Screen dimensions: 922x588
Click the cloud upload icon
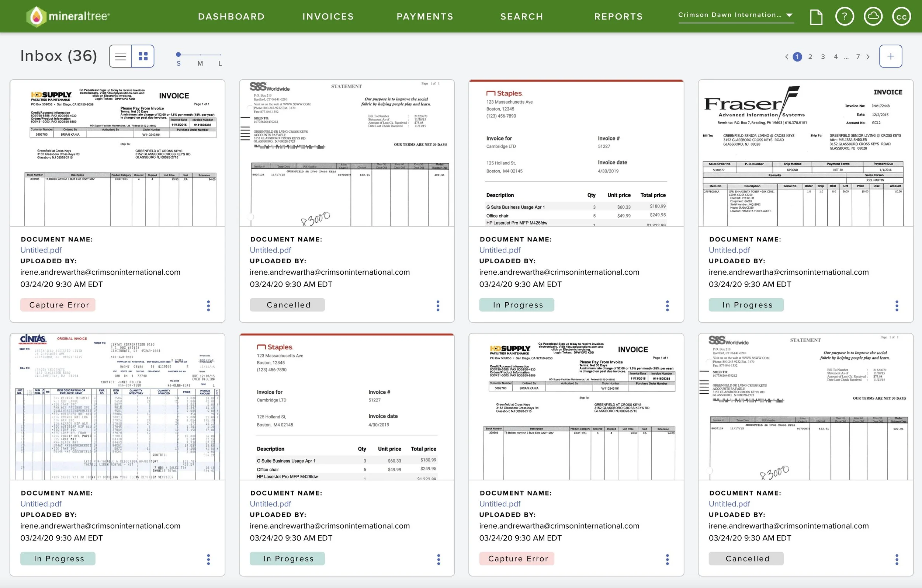[873, 17]
